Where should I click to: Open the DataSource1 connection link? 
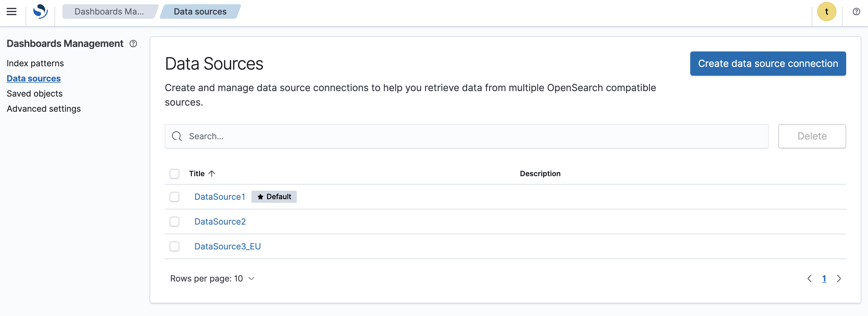[x=220, y=196]
